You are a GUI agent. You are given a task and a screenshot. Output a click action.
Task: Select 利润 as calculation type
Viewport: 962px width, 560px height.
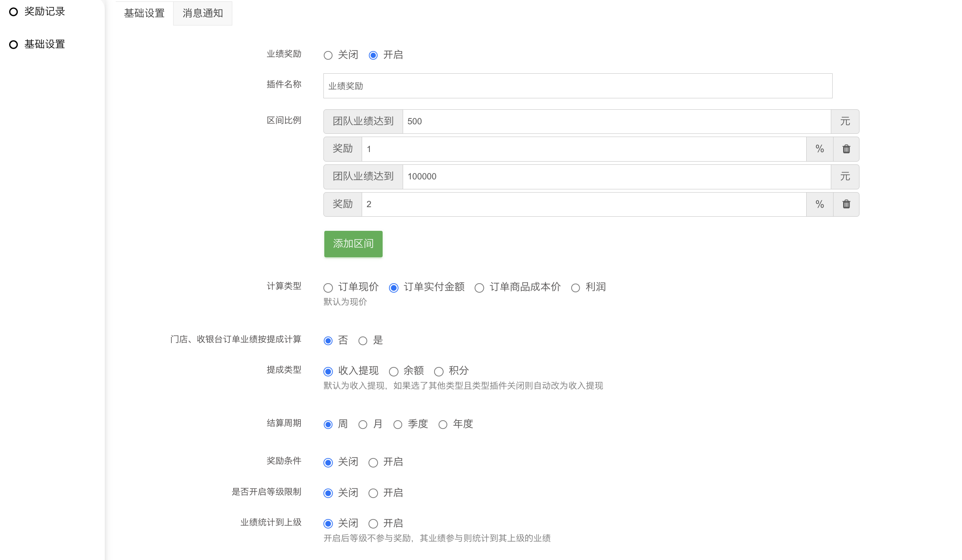click(575, 288)
